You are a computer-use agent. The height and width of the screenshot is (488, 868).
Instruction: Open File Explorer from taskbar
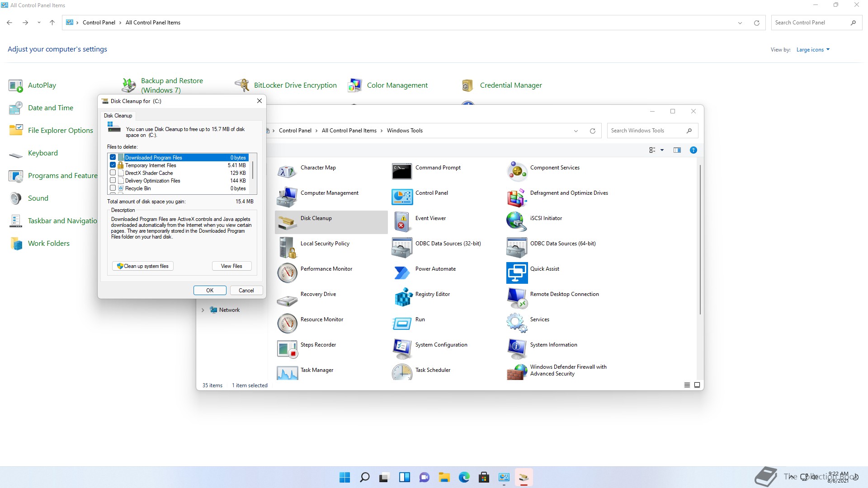444,477
